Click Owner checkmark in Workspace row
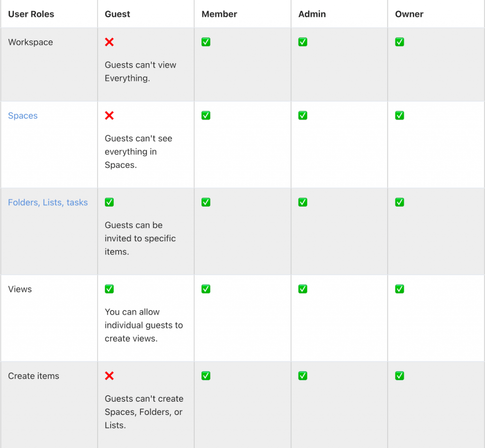485x448 pixels. pos(400,42)
